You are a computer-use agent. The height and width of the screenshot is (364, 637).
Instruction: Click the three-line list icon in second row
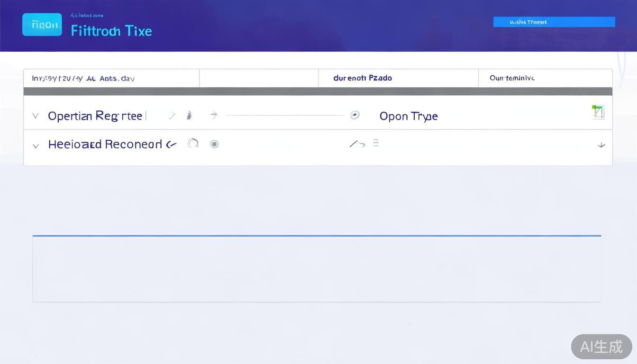(376, 143)
